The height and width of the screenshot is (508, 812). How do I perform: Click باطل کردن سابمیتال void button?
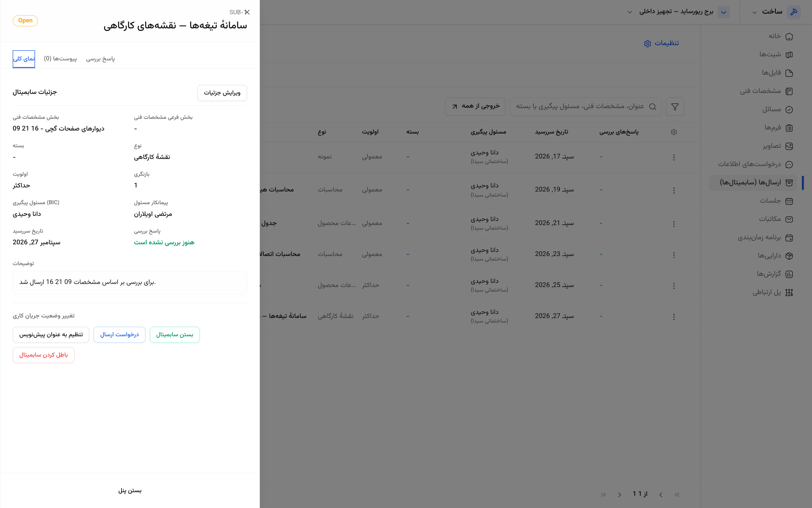pyautogui.click(x=44, y=355)
